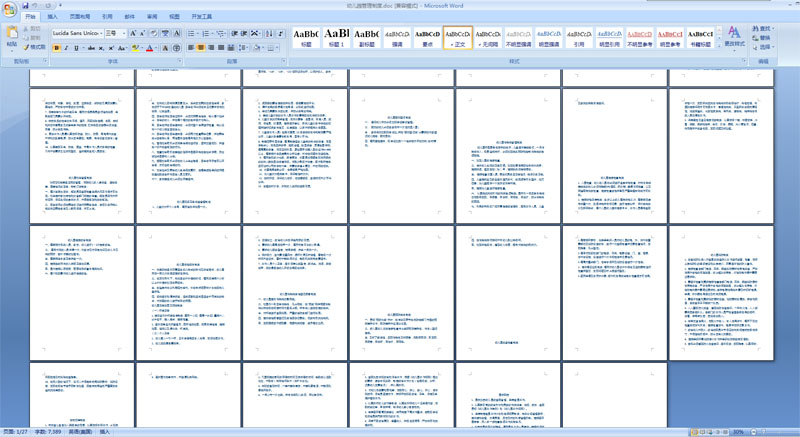Expand the numbering list dropdown
Screen dimensions: 800x437
pyautogui.click(x=212, y=33)
